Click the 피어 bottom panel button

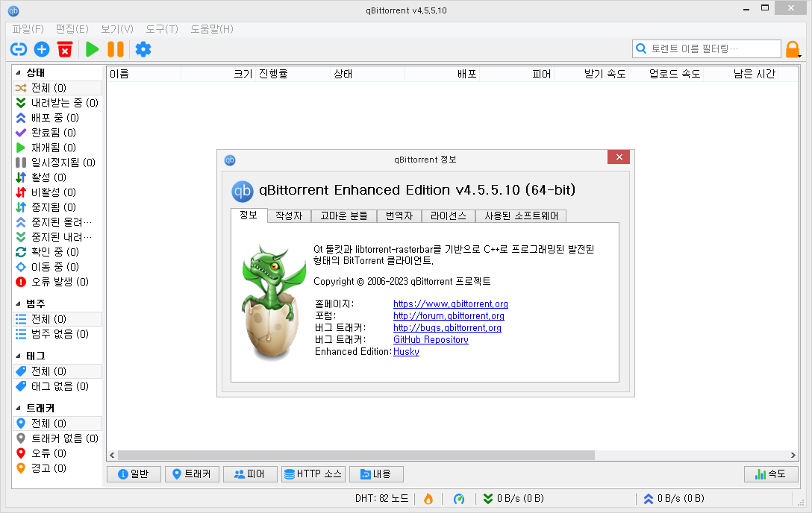249,474
